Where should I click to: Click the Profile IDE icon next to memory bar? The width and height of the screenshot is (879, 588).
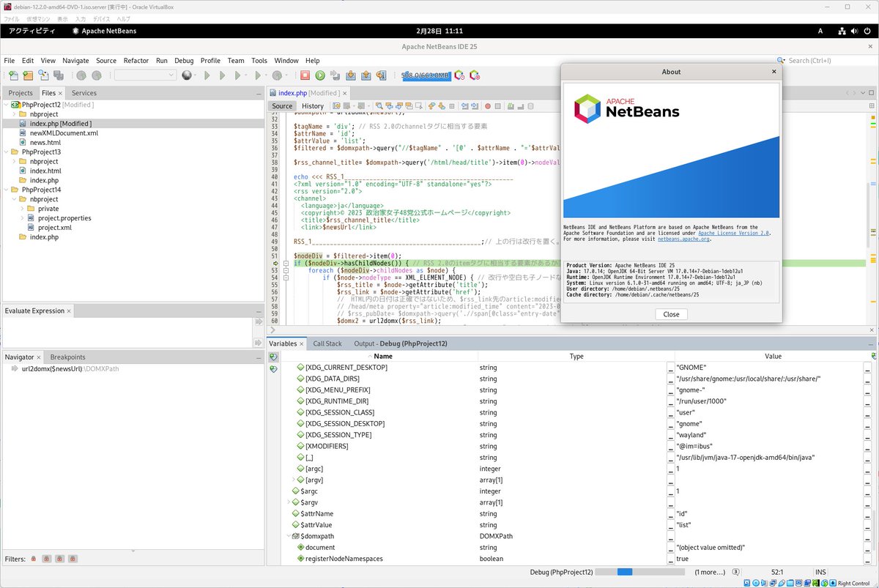tap(459, 75)
